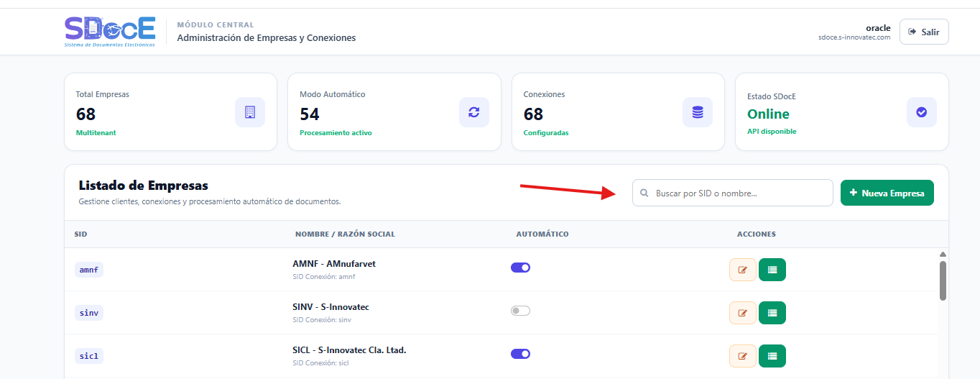Screen dimensions: 980x379
Task: Open the list action for amnf row
Action: tap(772, 270)
